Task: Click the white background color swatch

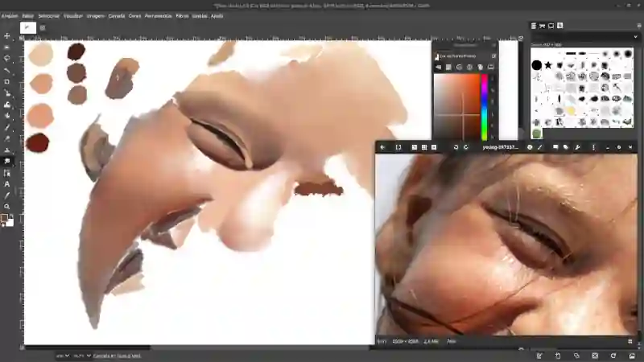Action: (10, 223)
